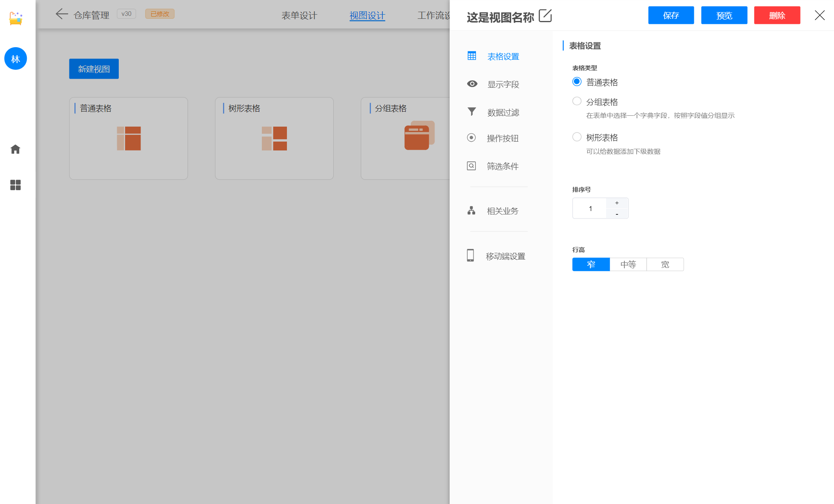Open the 移动端设置 menu item
The width and height of the screenshot is (834, 504).
[x=505, y=256]
